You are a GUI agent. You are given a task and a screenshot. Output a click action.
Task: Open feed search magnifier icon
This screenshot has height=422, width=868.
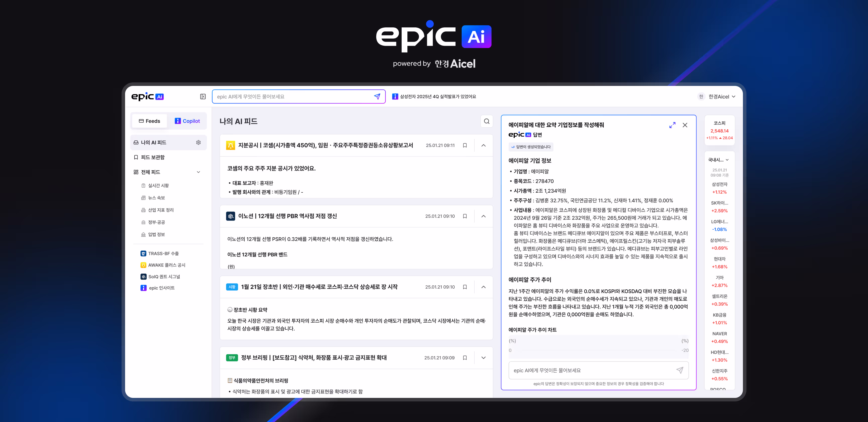[486, 121]
